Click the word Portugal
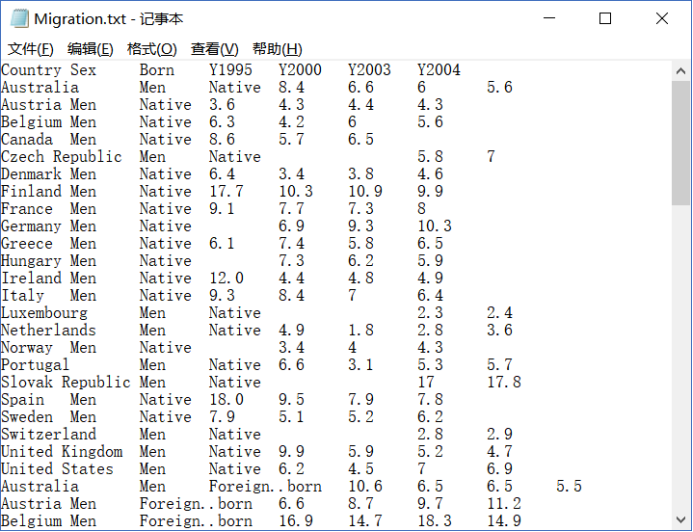The width and height of the screenshot is (693, 532). (35, 365)
